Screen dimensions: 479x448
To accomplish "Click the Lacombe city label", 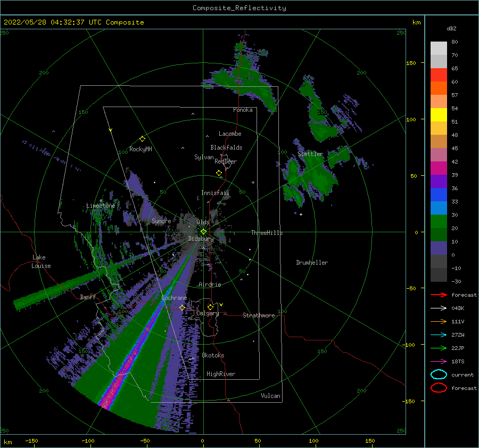I will tap(230, 134).
